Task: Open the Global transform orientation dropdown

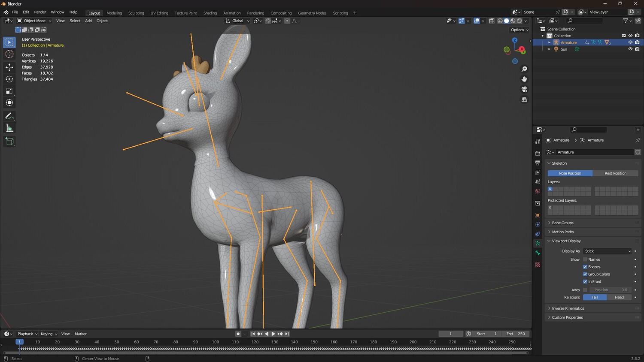Action: point(237,21)
